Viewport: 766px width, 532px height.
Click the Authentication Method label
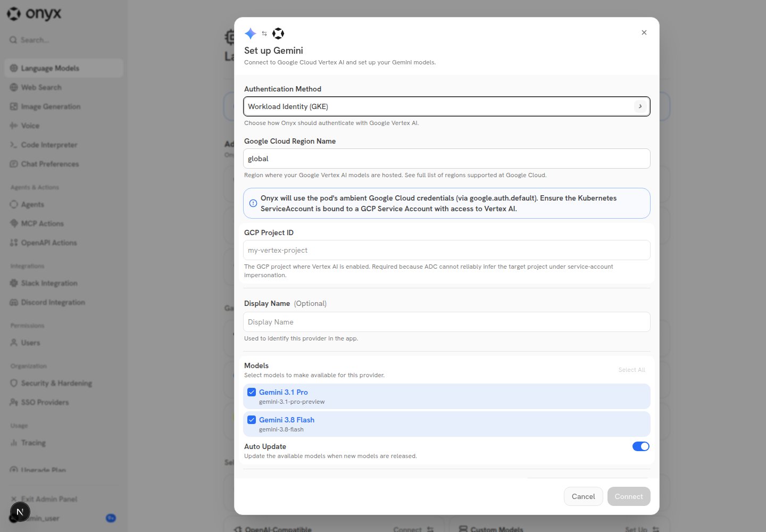click(282, 89)
